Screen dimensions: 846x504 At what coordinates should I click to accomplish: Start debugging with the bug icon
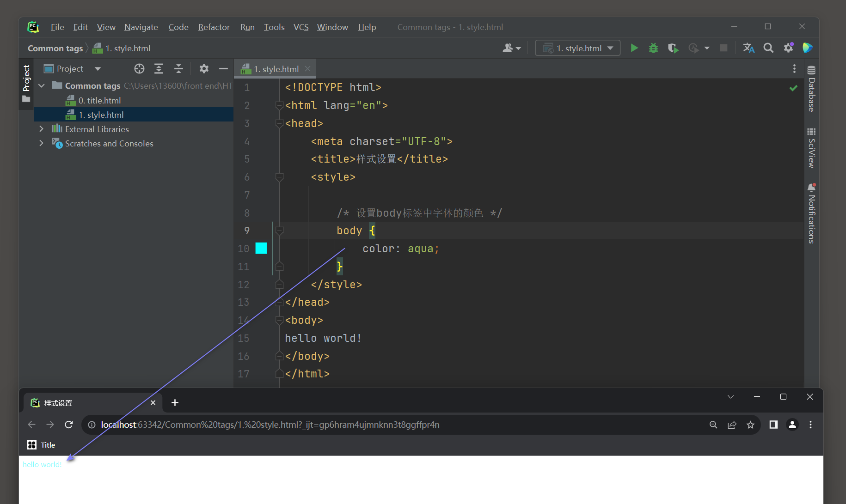(x=653, y=48)
